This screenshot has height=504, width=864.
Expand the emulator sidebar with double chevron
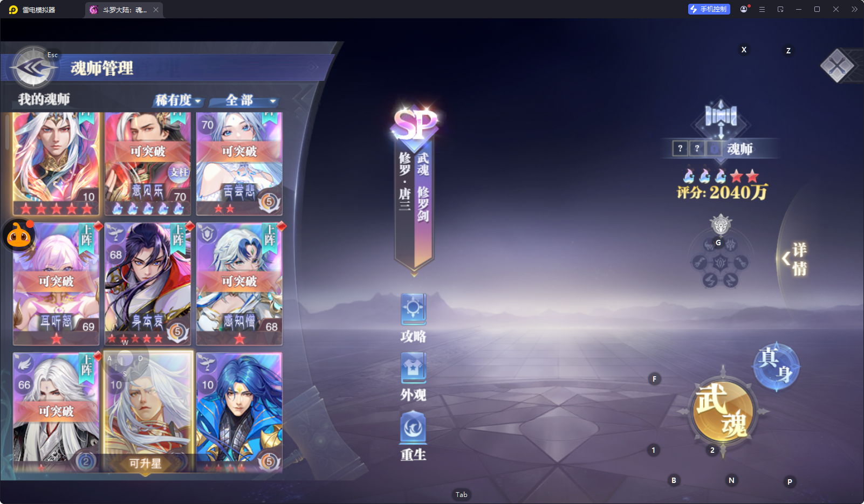coord(854,9)
